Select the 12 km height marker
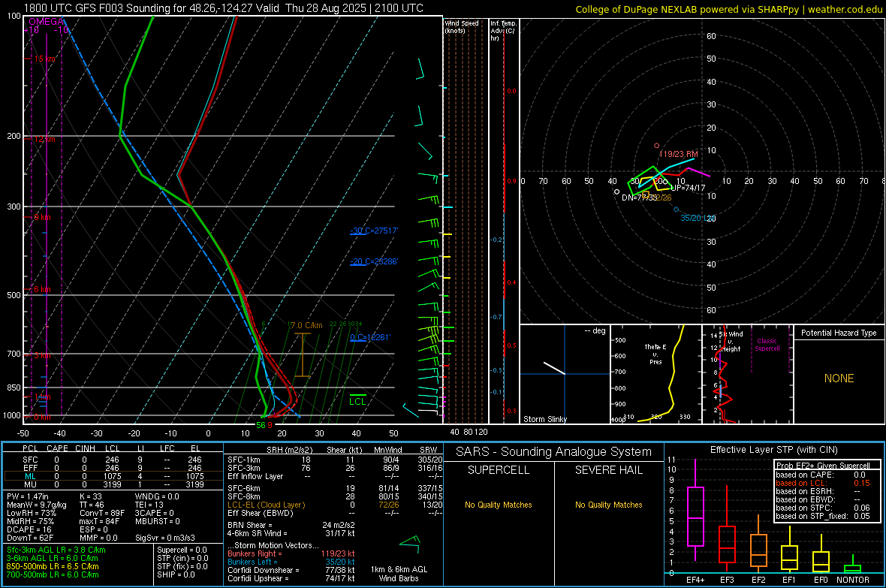 click(45, 139)
